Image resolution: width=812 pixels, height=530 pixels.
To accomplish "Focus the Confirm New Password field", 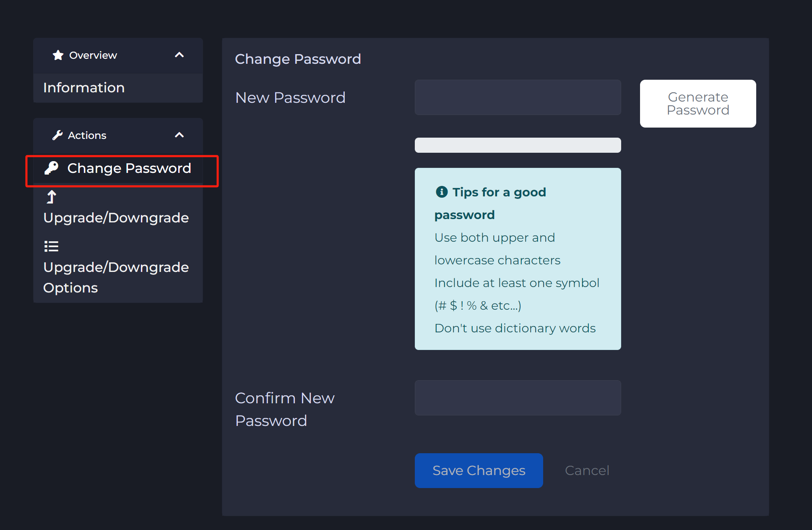I will tap(518, 398).
